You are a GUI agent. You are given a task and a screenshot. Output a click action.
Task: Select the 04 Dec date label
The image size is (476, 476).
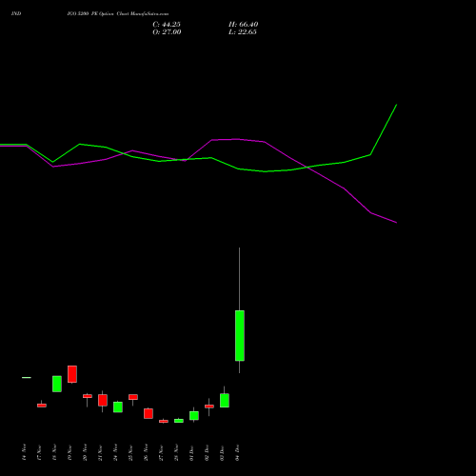[x=237, y=452]
